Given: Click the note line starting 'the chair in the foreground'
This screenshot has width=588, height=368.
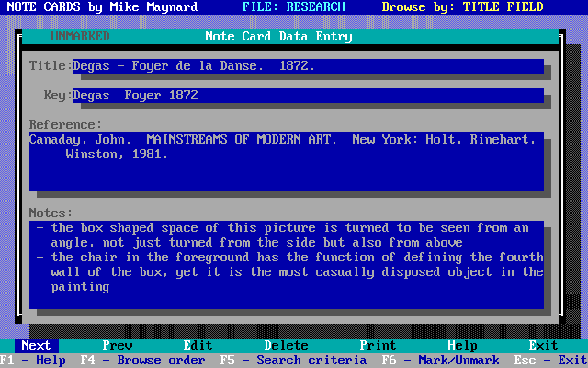Looking at the screenshot, I should [x=298, y=258].
